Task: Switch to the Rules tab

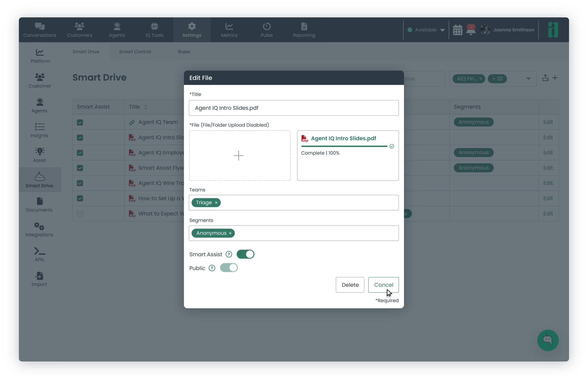Action: click(184, 52)
